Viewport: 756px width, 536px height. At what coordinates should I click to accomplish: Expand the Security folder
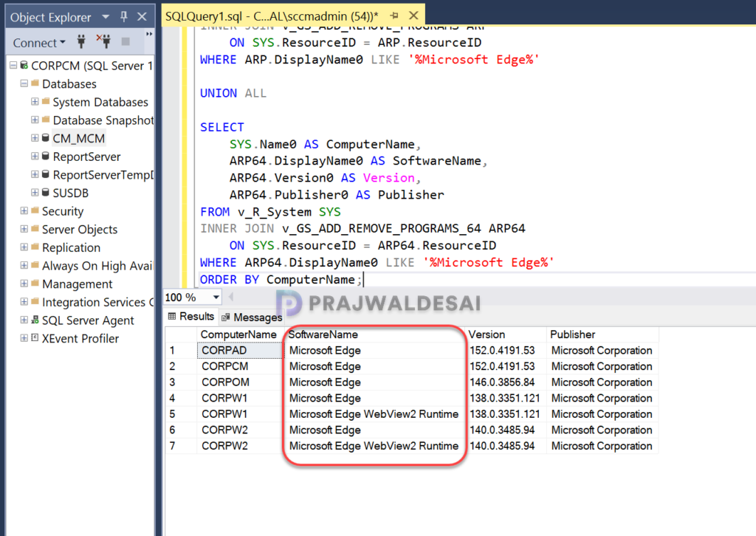pyautogui.click(x=24, y=210)
